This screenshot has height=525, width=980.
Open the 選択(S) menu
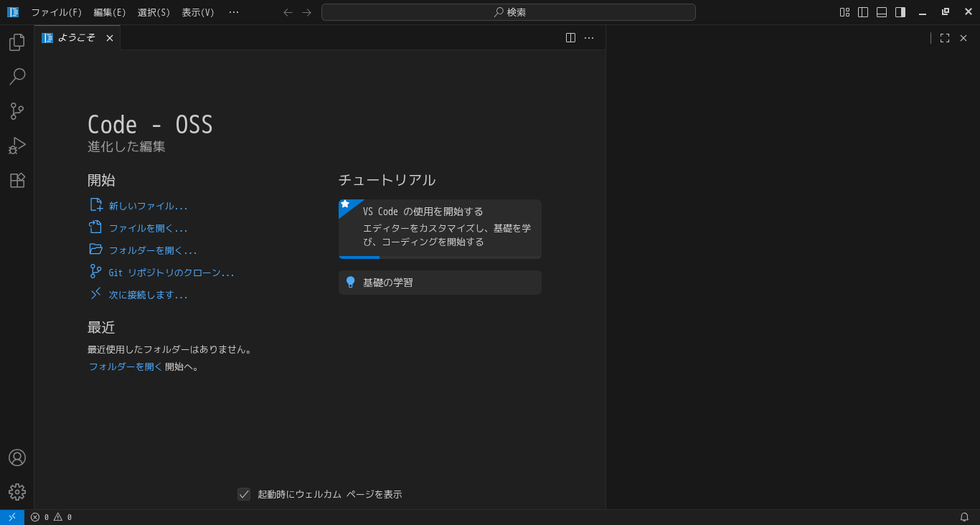(154, 12)
